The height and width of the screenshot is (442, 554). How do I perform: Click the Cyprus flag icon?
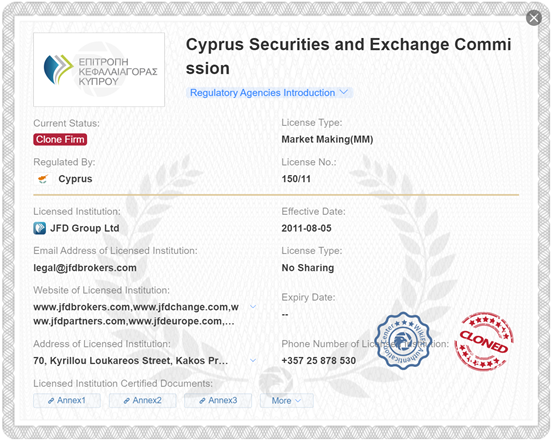coord(43,179)
